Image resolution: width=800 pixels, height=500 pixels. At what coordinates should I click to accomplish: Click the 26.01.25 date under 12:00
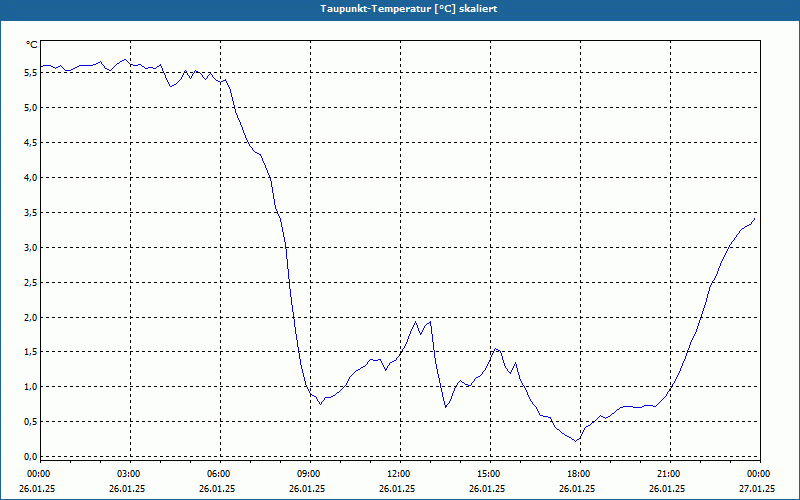click(397, 488)
